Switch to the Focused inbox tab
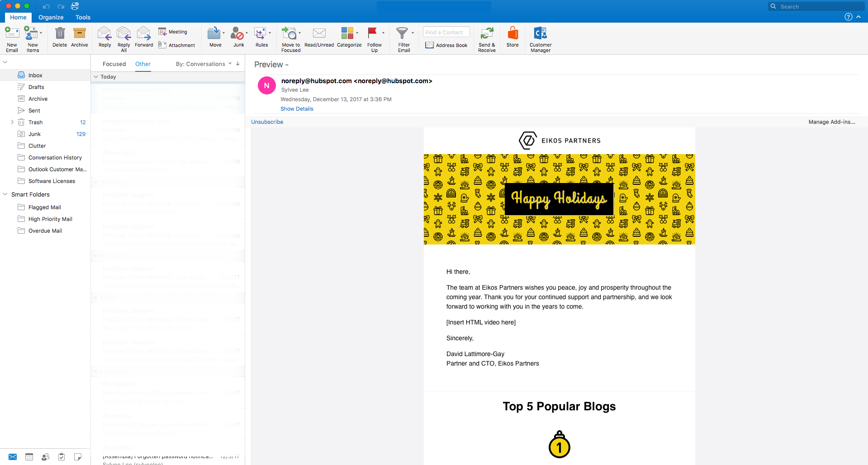Image resolution: width=868 pixels, height=465 pixels. coord(114,64)
